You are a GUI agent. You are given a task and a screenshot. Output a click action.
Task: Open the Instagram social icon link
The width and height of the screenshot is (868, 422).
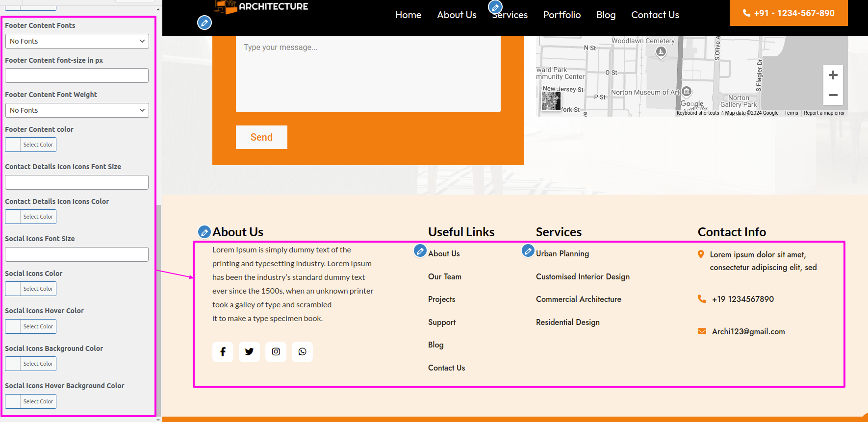(x=276, y=352)
